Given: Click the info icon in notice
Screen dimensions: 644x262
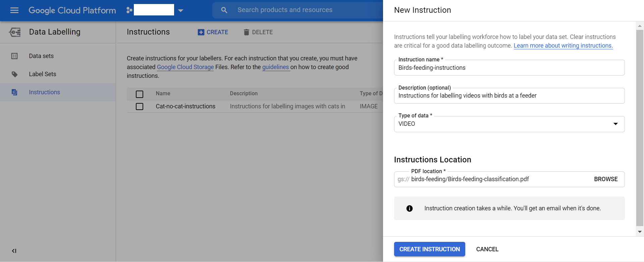Looking at the screenshot, I should 409,208.
